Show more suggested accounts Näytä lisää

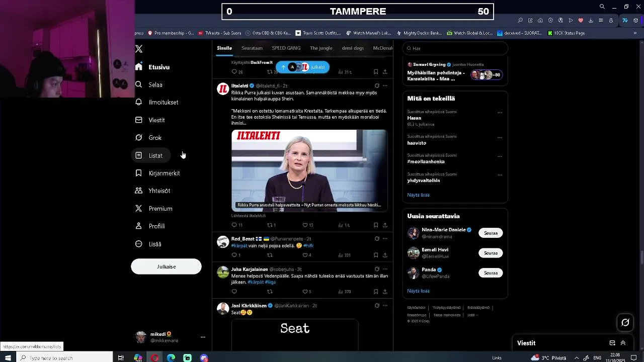[x=418, y=291]
